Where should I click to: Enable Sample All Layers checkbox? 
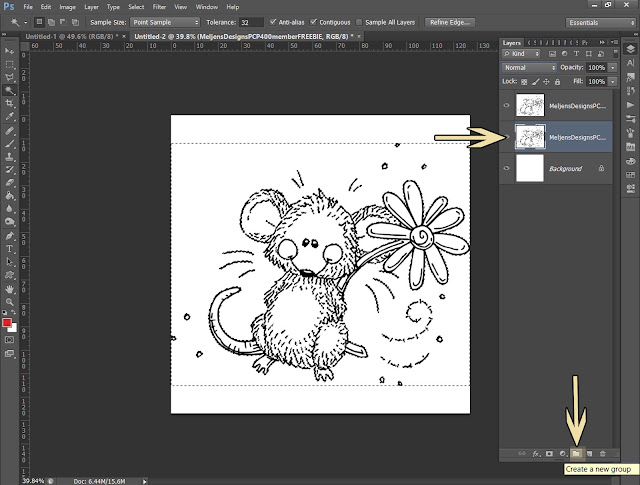359,22
